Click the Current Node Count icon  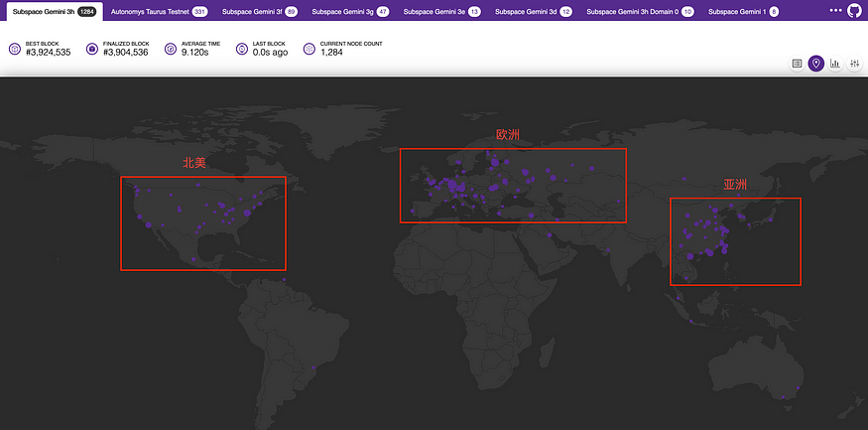[x=310, y=49]
